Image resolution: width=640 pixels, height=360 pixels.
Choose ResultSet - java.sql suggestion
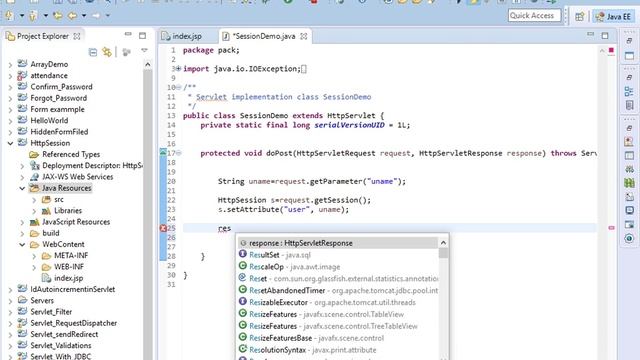pos(338,255)
